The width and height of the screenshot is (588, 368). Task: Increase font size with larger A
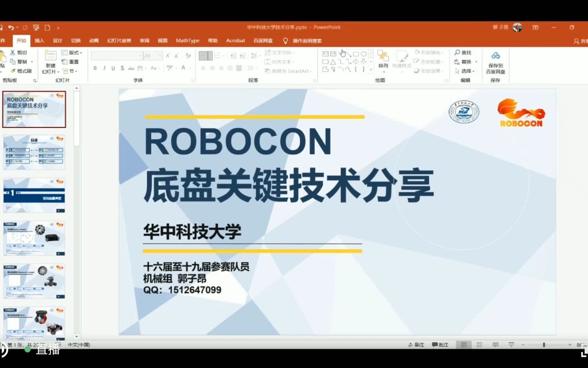click(168, 56)
